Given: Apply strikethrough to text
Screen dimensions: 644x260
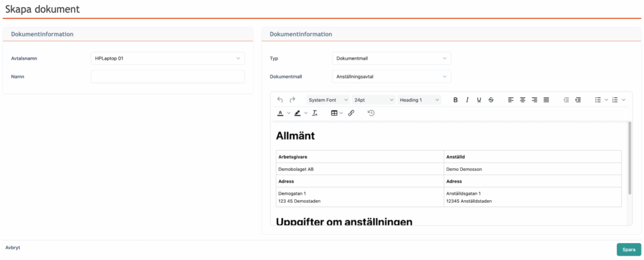Looking at the screenshot, I should tap(491, 100).
